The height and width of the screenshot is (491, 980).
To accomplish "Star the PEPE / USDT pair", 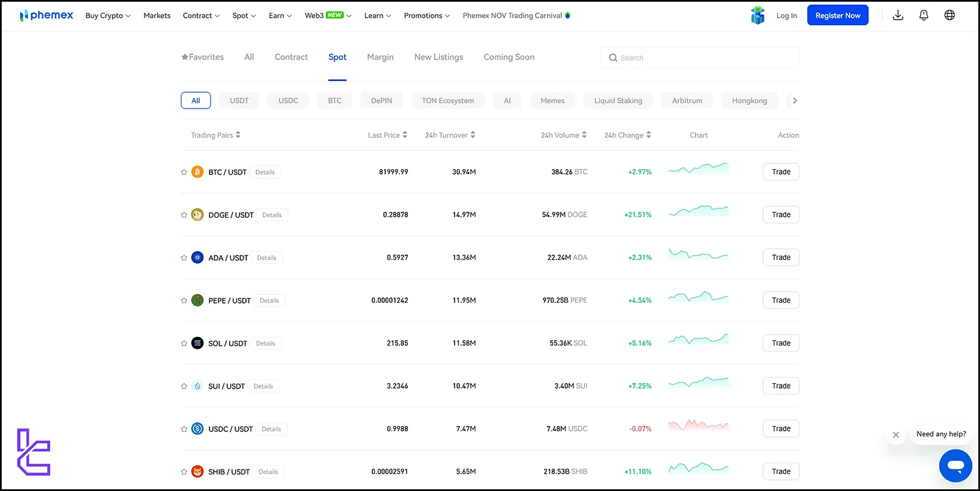I will (184, 301).
